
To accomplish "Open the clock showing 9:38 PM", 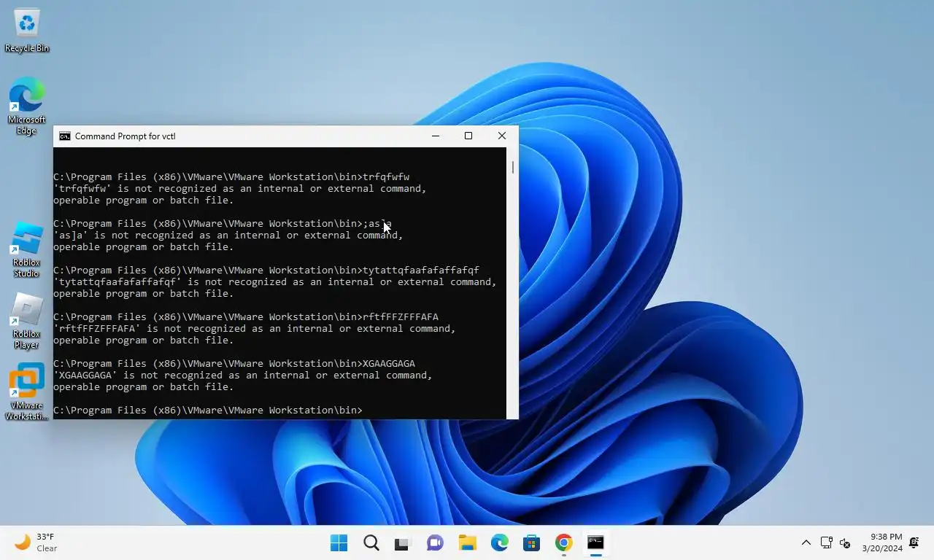I will coord(881,542).
